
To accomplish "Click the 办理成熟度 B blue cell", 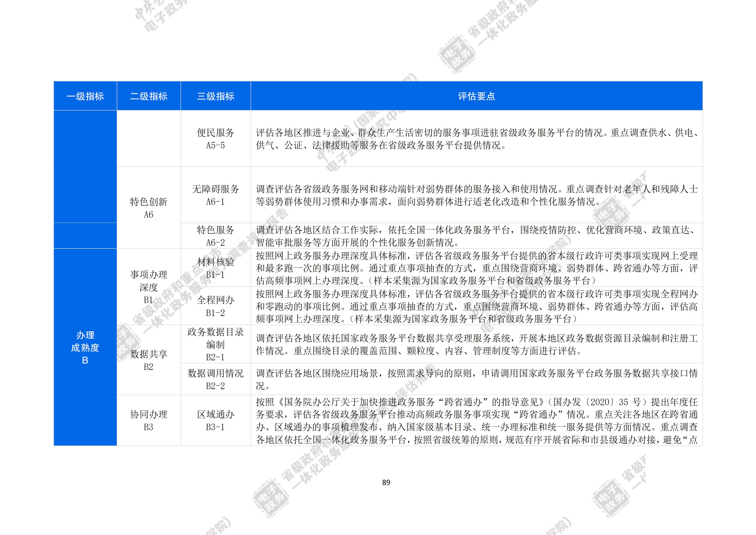I will pos(85,347).
